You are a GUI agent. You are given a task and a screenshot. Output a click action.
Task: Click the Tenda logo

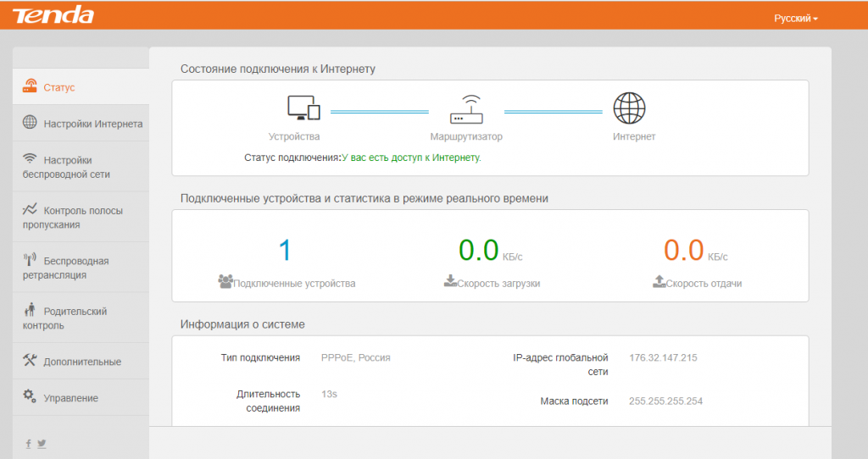coord(53,15)
